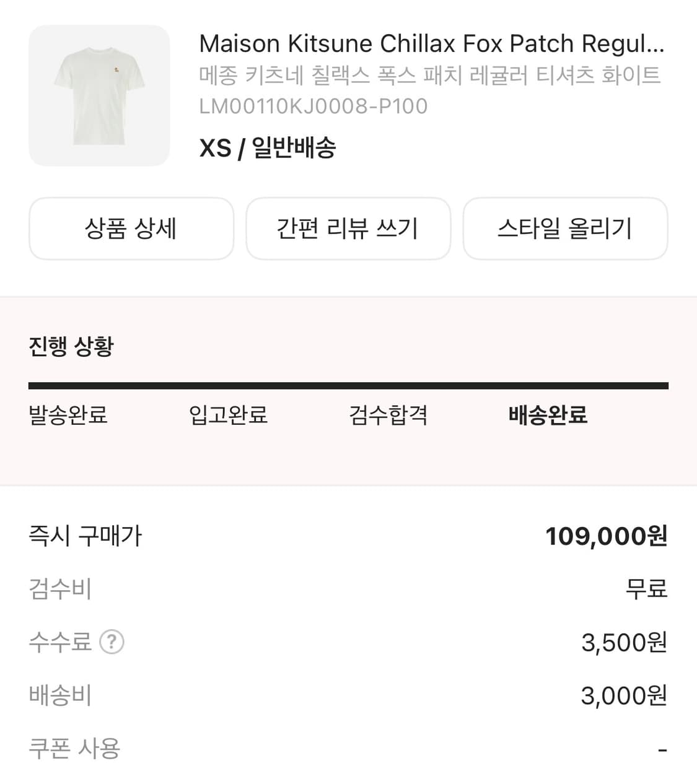Tap the 스타일 올리기 button

tap(565, 229)
